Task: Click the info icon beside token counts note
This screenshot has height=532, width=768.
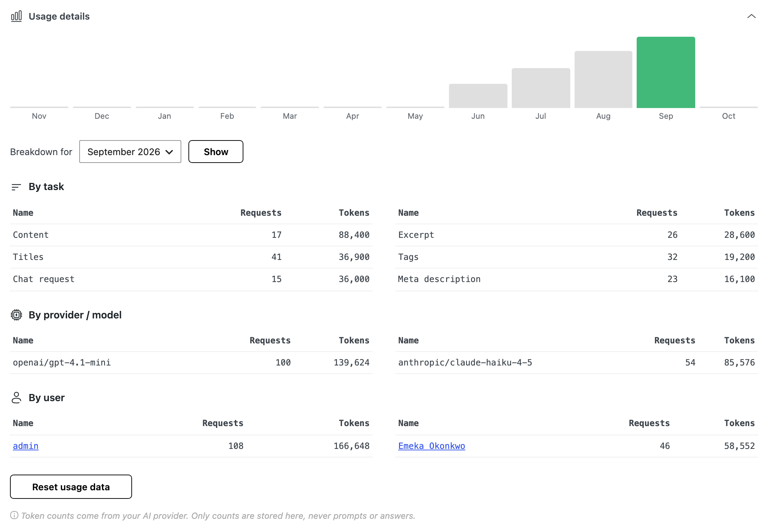Action: [x=14, y=515]
